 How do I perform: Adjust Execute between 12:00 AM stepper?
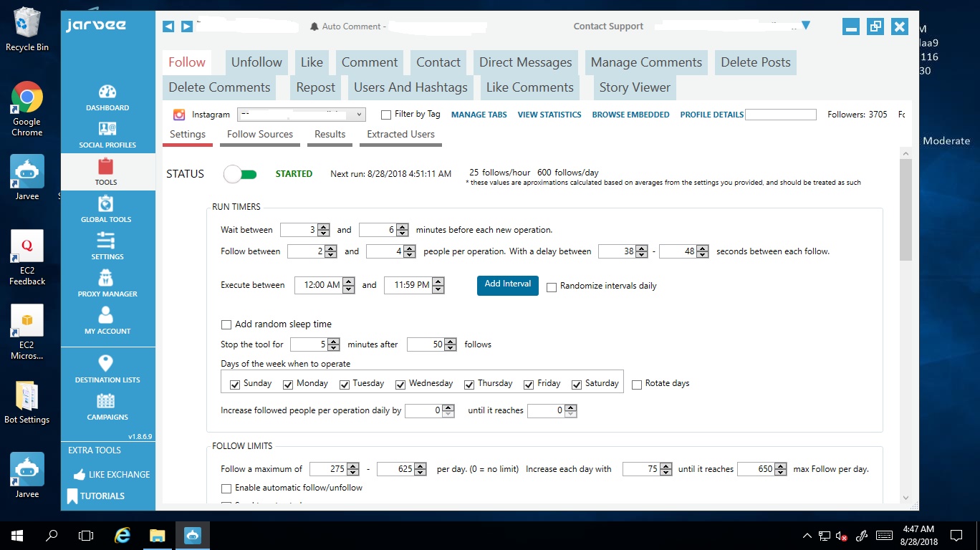point(349,285)
